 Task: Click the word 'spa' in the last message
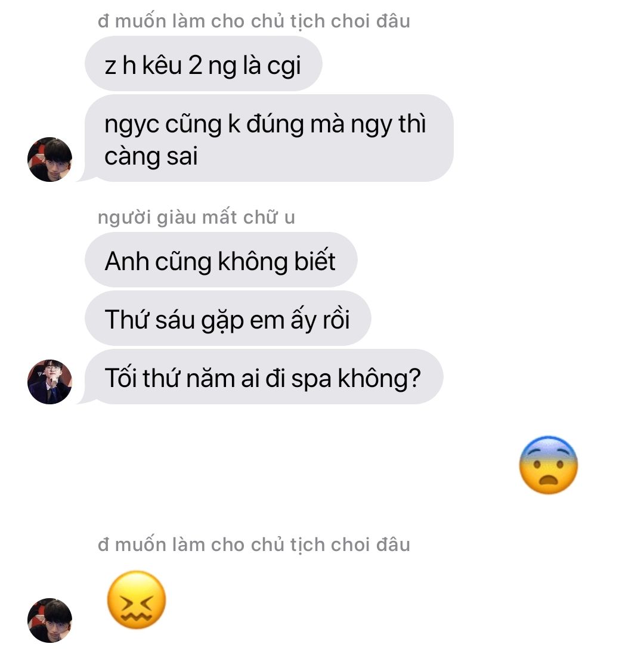pyautogui.click(x=311, y=379)
